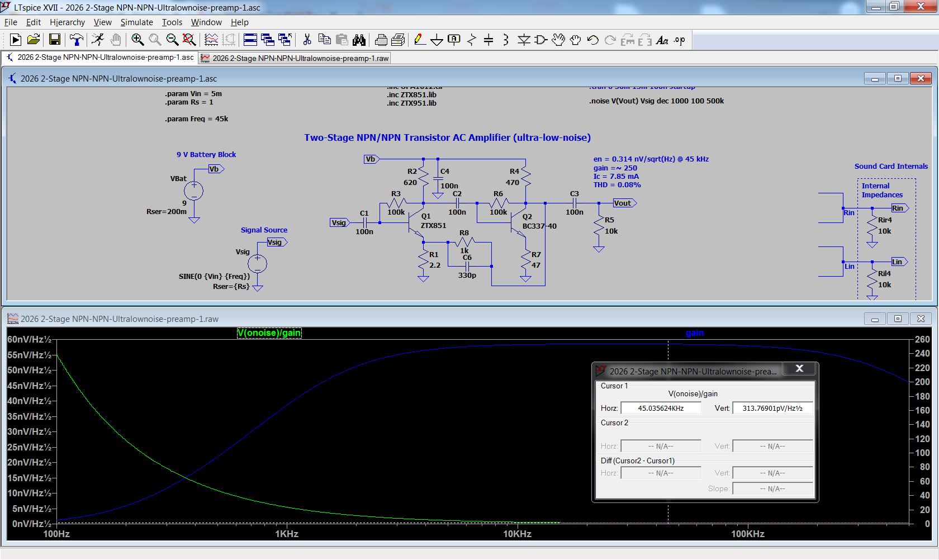Select the Zoom In magnifier tool
This screenshot has height=560, width=939.
(137, 40)
